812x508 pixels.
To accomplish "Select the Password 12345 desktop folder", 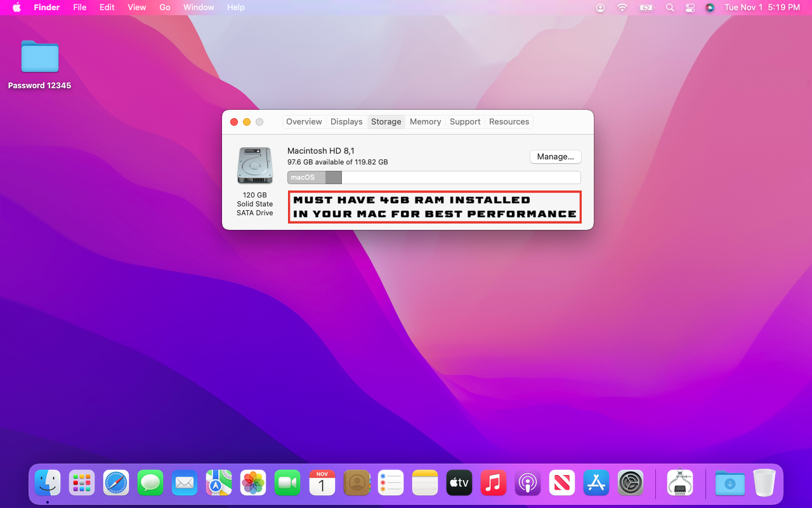I will 40,64.
